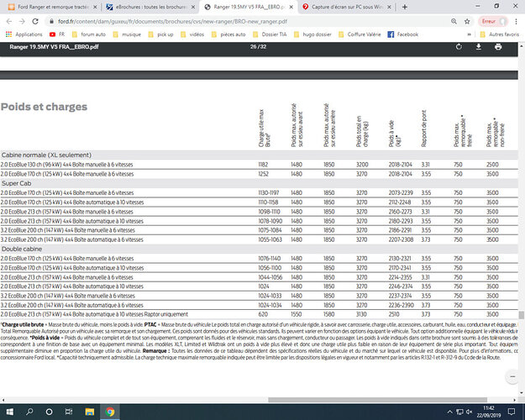Go back with the browser back arrow
This screenshot has width=525, height=420.
(9, 22)
